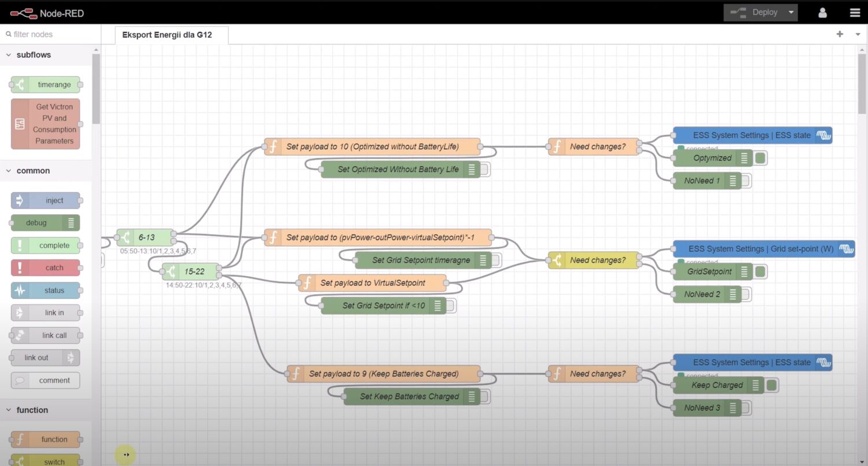This screenshot has height=466, width=868.
Task: Select the catch node in palette
Action: point(46,267)
